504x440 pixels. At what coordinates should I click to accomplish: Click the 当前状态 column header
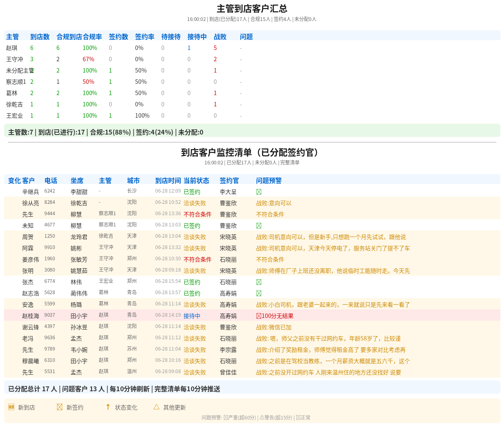pyautogui.click(x=196, y=181)
